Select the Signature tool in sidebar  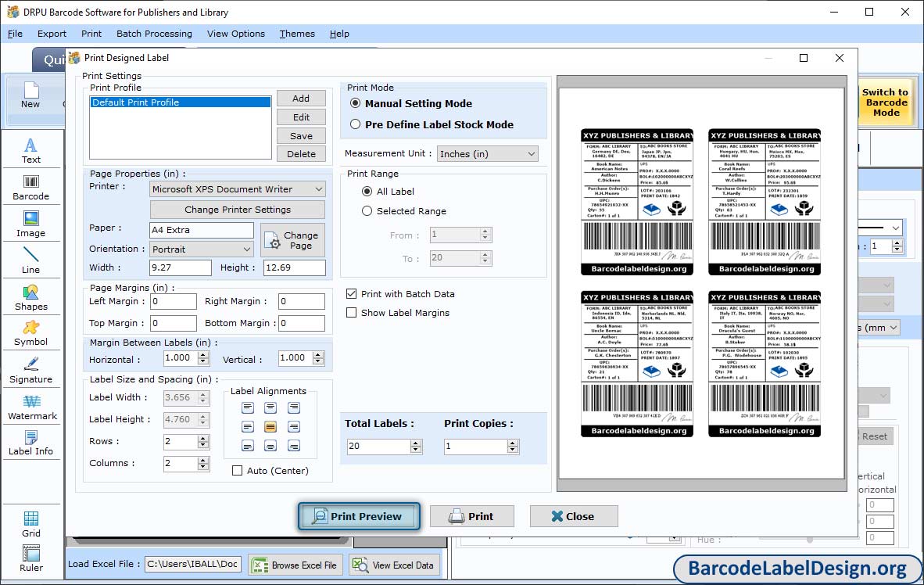(x=30, y=371)
